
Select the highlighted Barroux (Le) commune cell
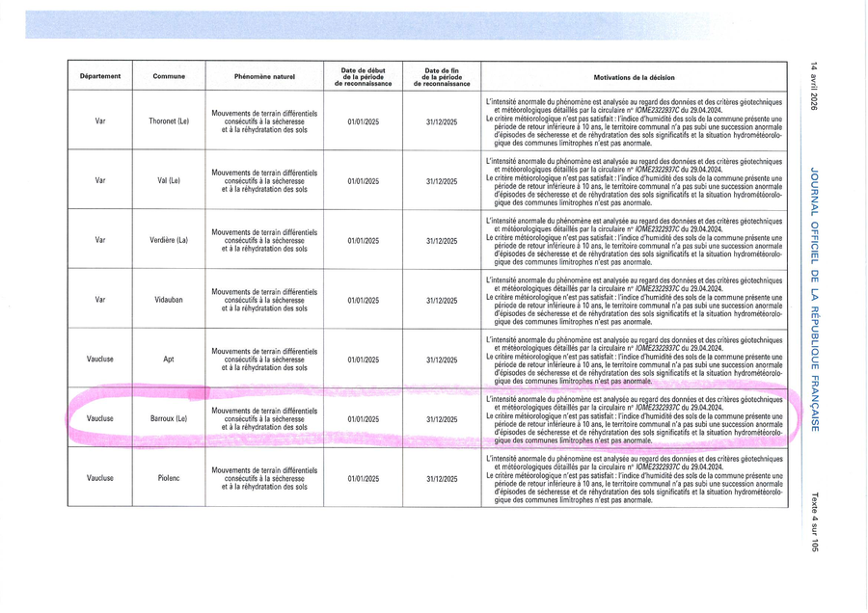[169, 419]
